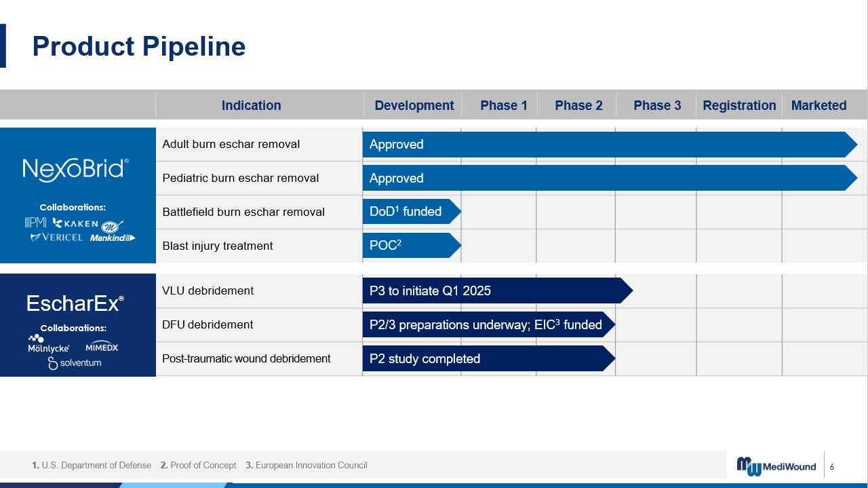Click the EscharEx product logo
Viewport: 868px width, 488px height.
[75, 303]
